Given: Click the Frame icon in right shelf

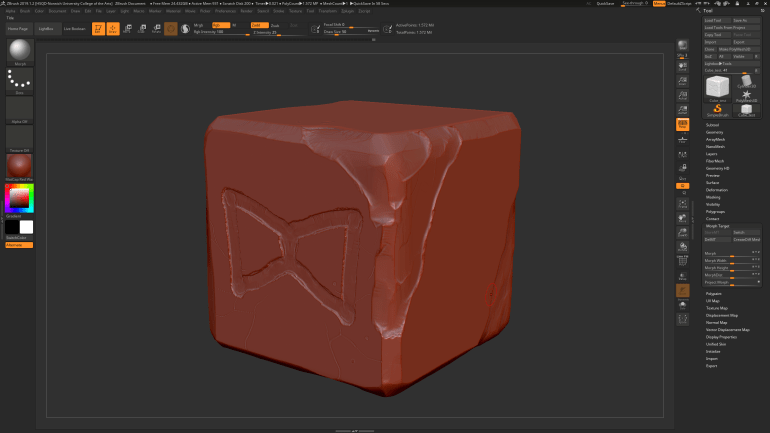Looking at the screenshot, I should [683, 203].
